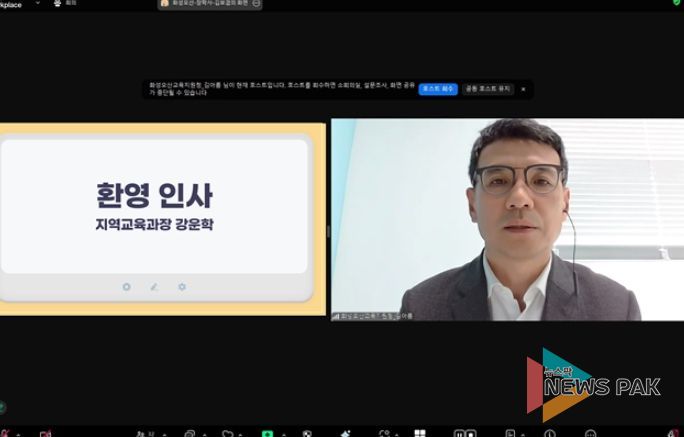Click the pencil icon below the slide
Screen dimensions: 684x437
pos(154,287)
